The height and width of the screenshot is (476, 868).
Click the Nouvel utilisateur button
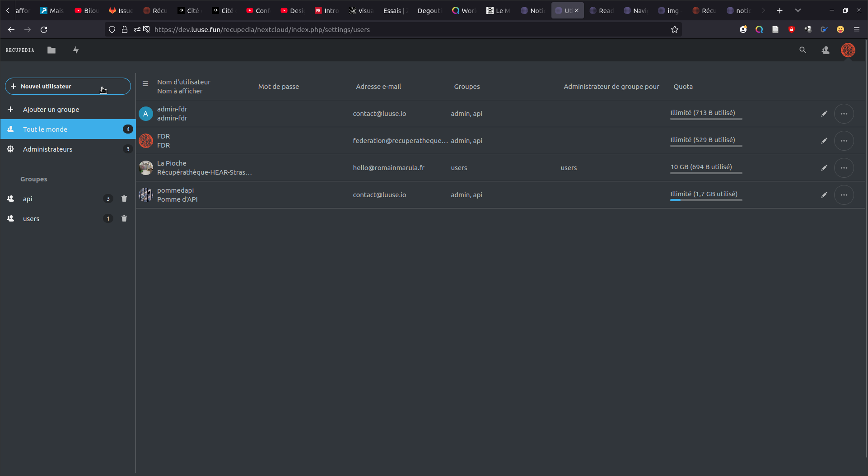pyautogui.click(x=68, y=86)
